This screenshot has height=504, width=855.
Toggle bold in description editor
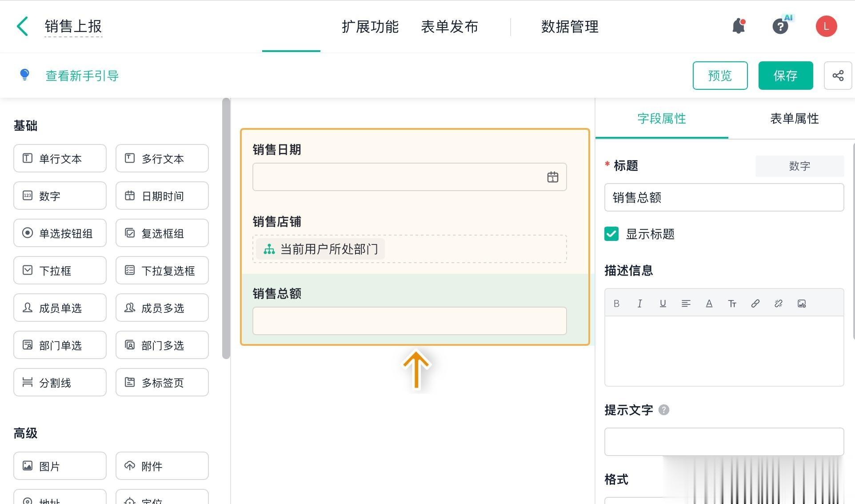616,304
